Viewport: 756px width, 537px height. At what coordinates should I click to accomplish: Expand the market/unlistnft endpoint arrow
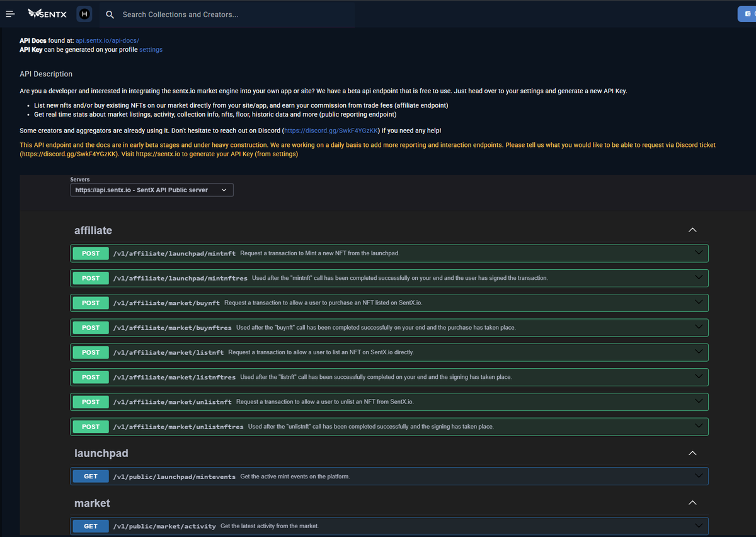(x=698, y=401)
